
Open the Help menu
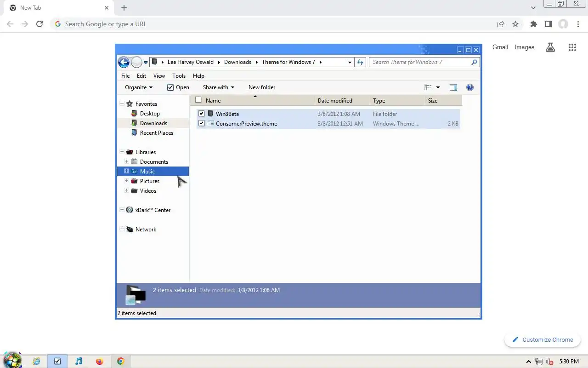point(198,76)
